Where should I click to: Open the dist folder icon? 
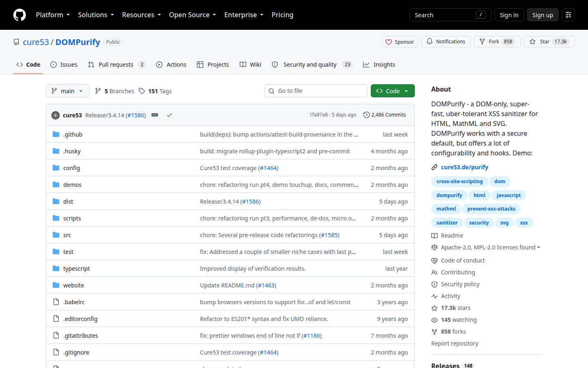click(x=56, y=202)
